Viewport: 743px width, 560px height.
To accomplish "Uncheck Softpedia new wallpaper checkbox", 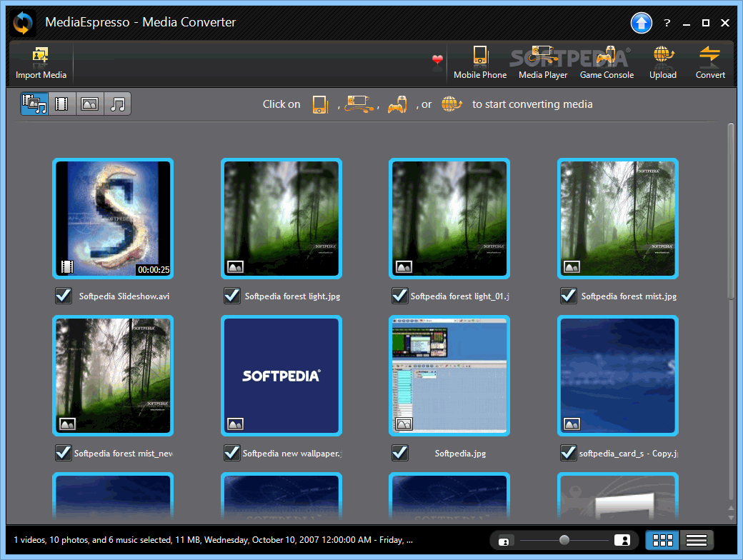I will [x=231, y=453].
